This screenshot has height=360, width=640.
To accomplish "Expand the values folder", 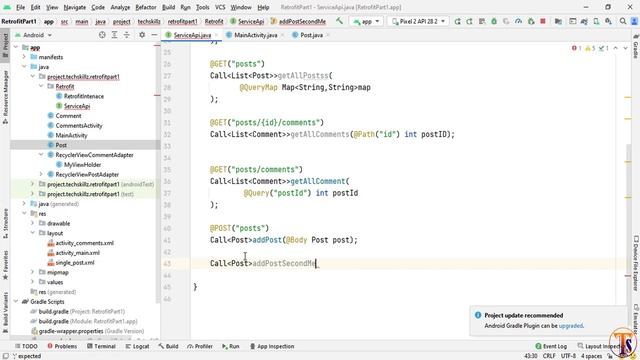I will 32,282.
